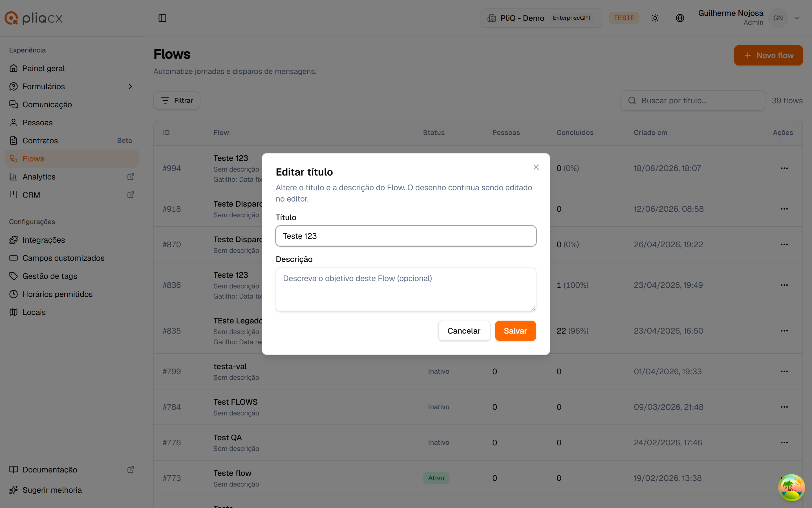Open Contratos Beta section
This screenshot has width=812, height=508.
tap(72, 141)
